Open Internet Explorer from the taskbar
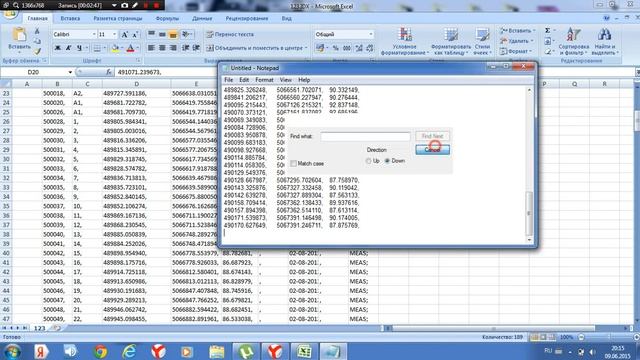 (x=129, y=351)
